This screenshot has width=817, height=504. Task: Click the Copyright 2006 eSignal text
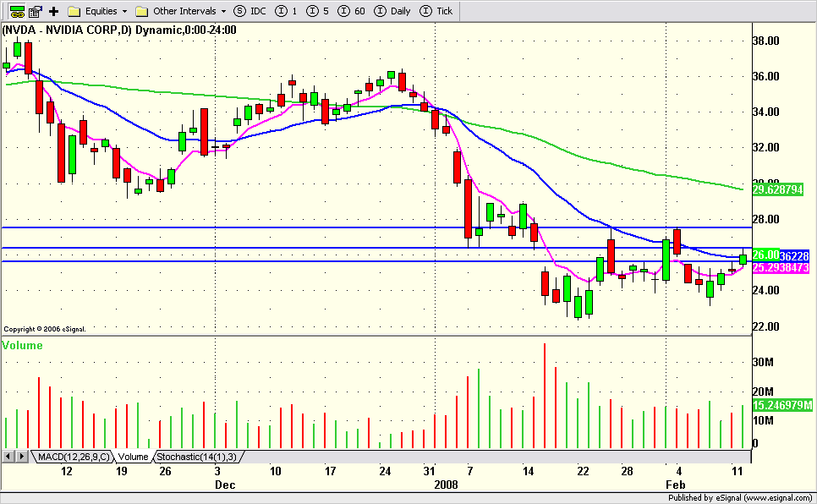(45, 329)
